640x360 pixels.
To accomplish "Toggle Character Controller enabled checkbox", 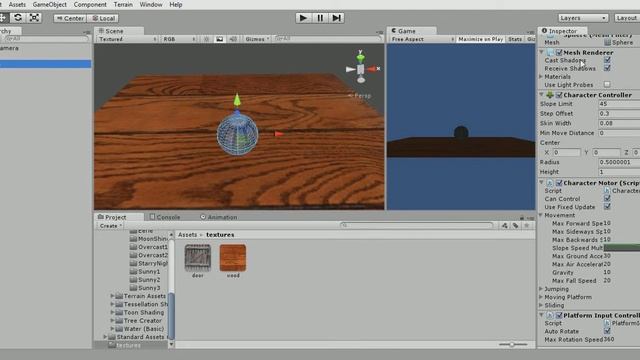I will point(559,95).
